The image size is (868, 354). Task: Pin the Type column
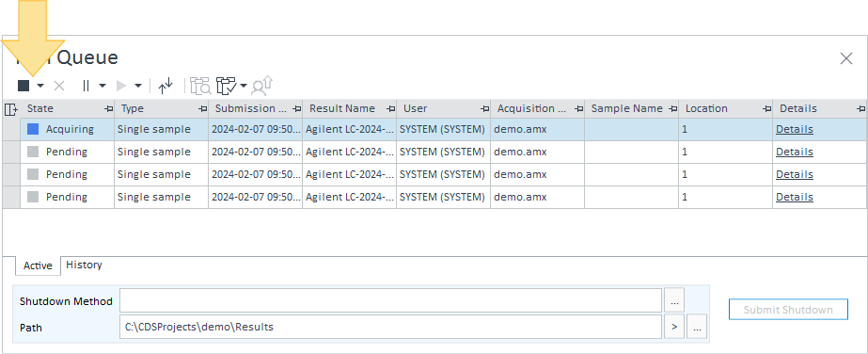[x=202, y=109]
